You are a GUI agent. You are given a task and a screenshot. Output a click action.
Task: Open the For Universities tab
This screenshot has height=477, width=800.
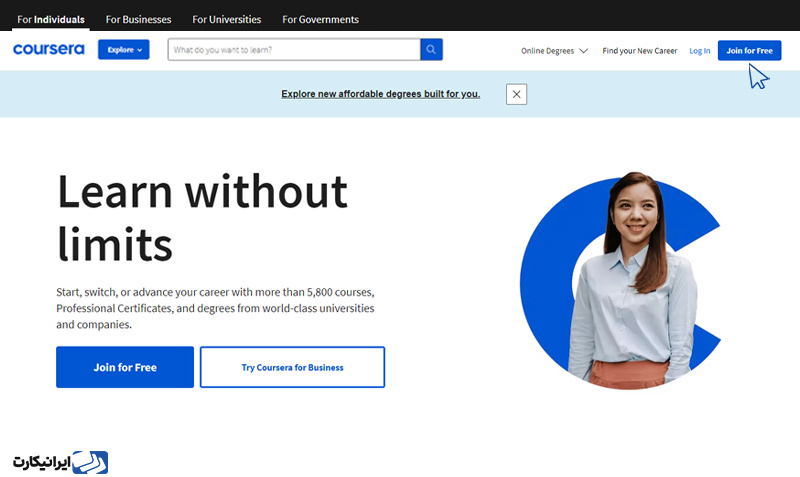227,19
